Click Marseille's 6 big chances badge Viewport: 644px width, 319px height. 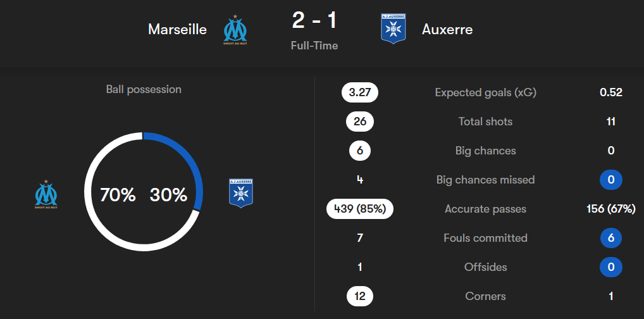tap(360, 151)
